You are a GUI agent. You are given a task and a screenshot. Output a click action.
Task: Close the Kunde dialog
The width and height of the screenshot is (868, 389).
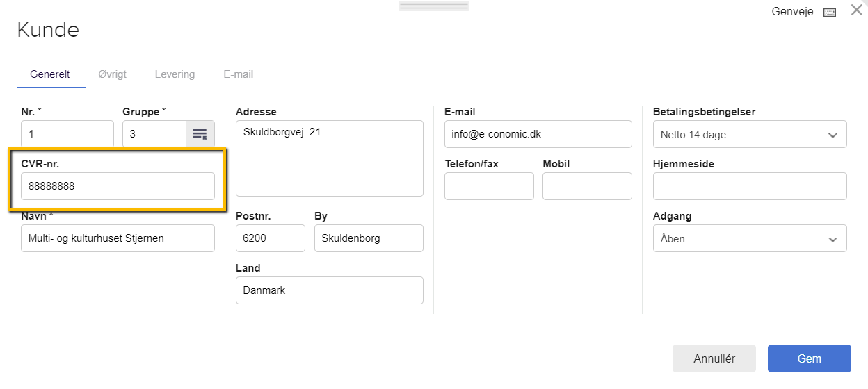(857, 10)
